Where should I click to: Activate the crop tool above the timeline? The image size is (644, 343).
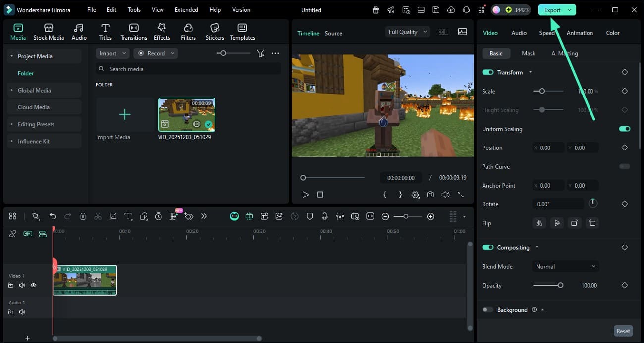click(113, 216)
